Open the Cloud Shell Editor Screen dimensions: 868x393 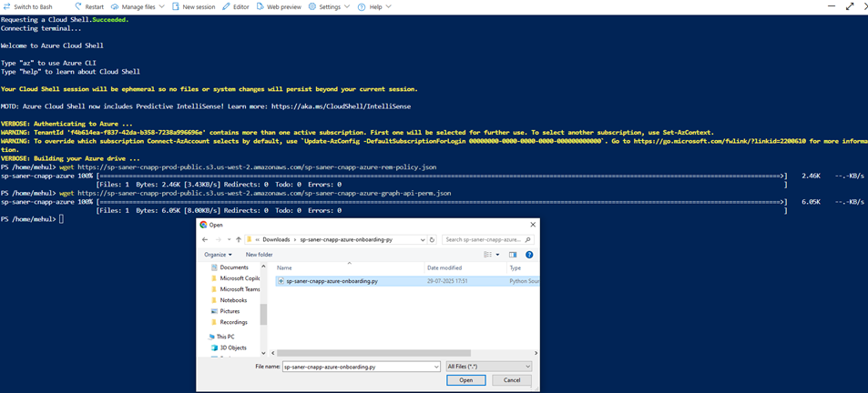point(236,7)
